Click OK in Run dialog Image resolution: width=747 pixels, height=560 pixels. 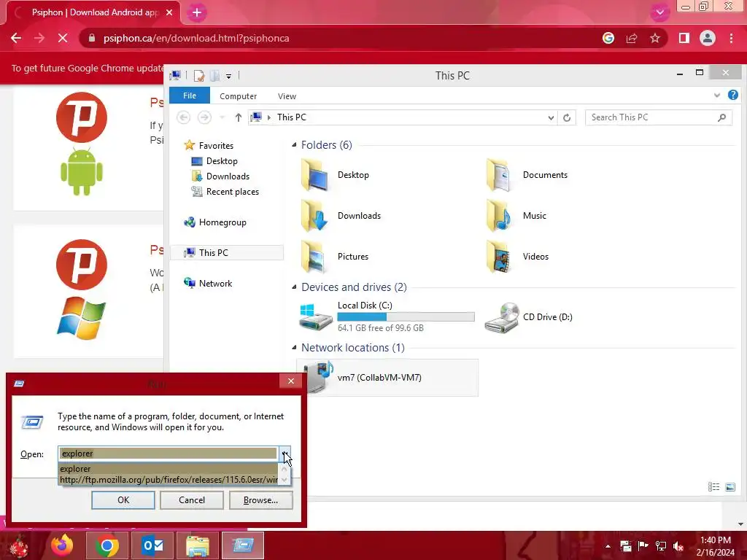(x=123, y=500)
